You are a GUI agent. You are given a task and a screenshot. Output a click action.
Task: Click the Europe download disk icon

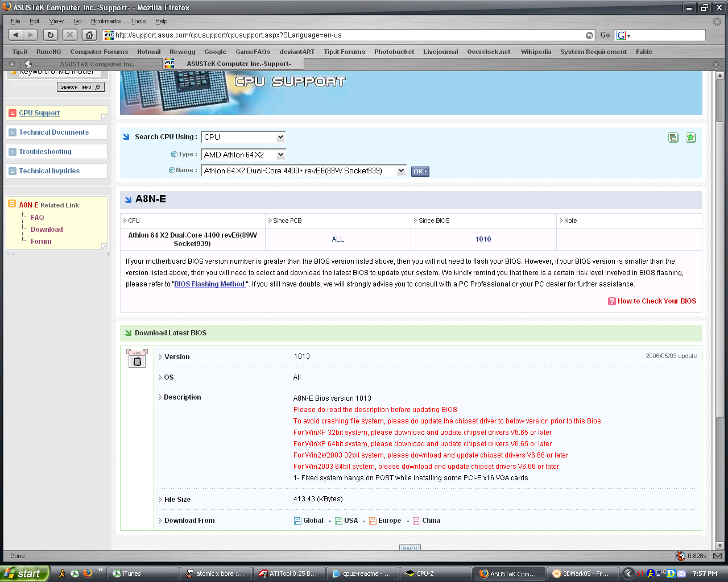tap(373, 521)
